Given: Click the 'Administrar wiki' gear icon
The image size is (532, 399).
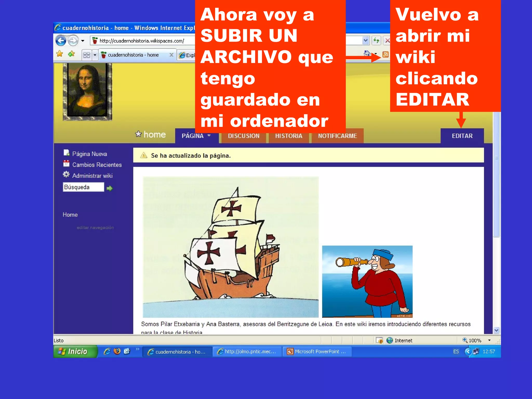Looking at the screenshot, I should 66,175.
